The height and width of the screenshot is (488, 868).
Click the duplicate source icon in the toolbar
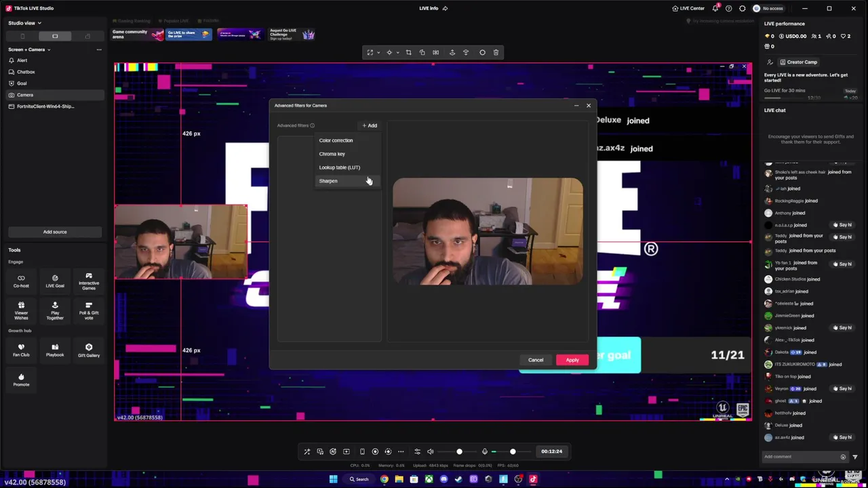[x=422, y=52]
